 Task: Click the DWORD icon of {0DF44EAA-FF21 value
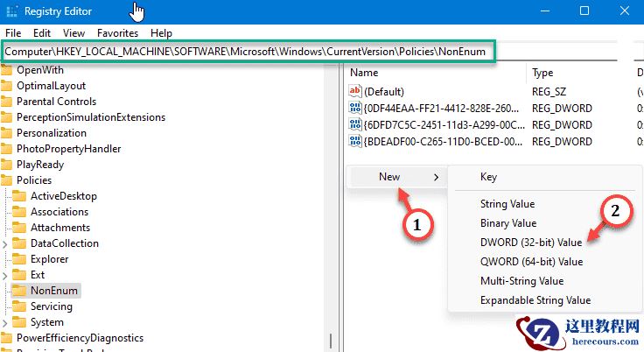click(x=355, y=108)
